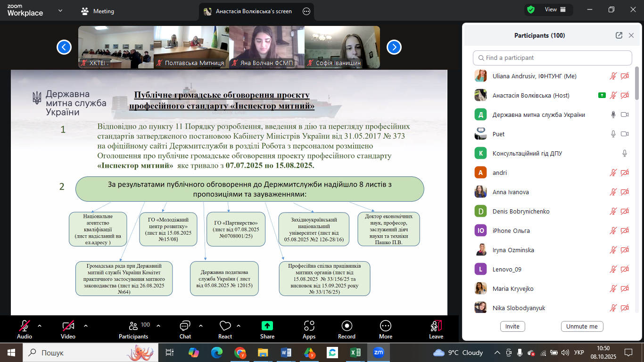Image resolution: width=644 pixels, height=362 pixels.
Task: Open the Chat panel icon
Action: point(185,326)
